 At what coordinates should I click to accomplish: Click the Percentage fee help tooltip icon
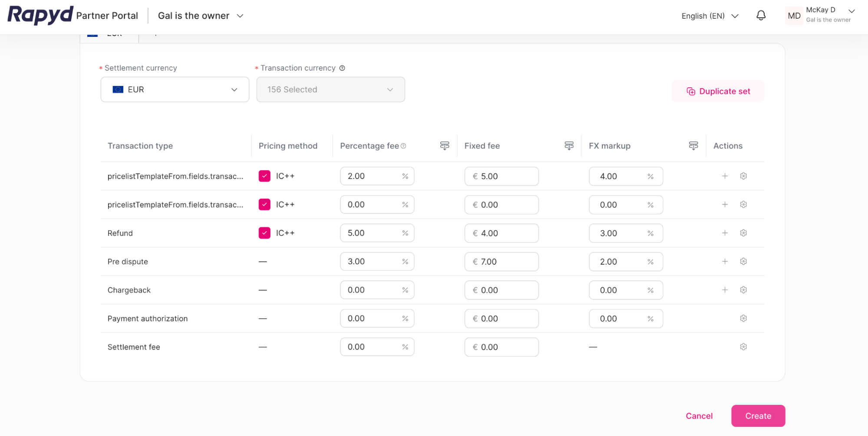click(x=404, y=146)
